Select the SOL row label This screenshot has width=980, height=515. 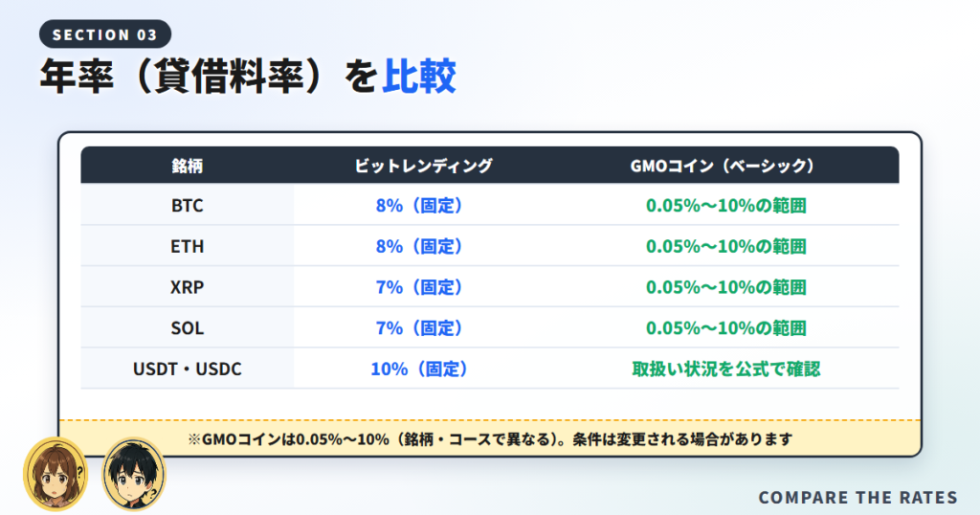tap(187, 327)
